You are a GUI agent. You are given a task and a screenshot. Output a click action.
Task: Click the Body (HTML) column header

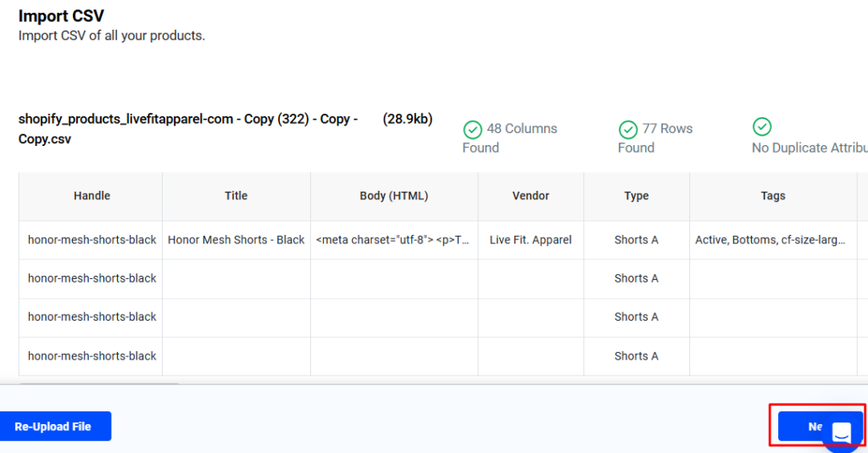coord(394,196)
